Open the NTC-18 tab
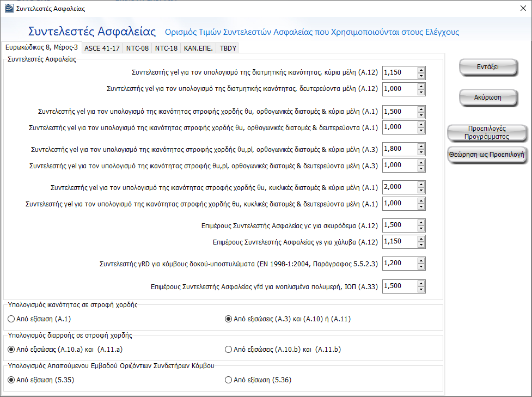Screen dimensions: 532x397 tap(166, 48)
